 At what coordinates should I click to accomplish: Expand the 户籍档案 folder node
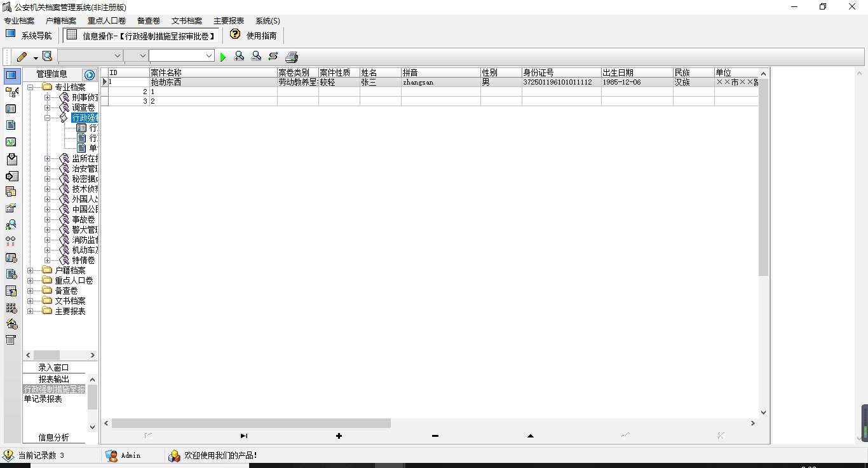(x=31, y=270)
